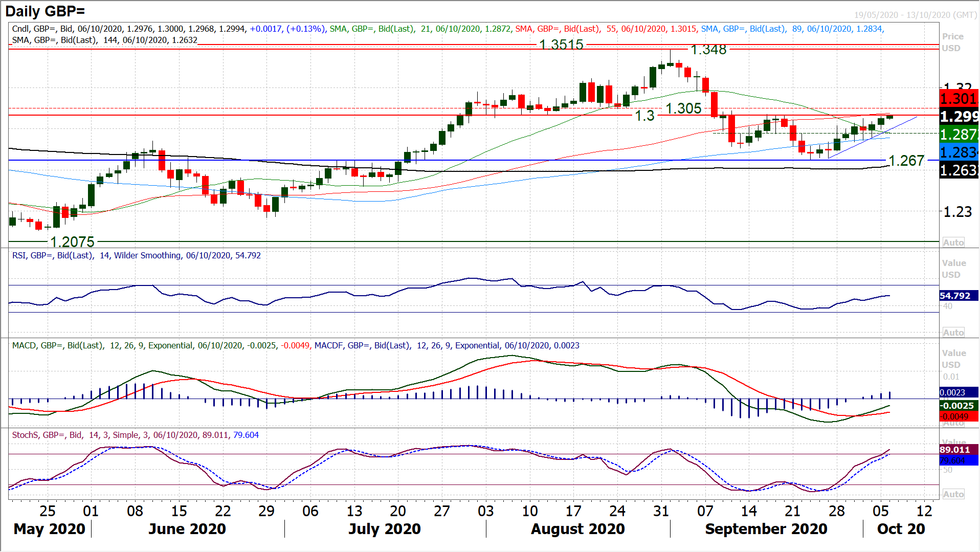This screenshot has width=980, height=552.
Task: Click the SMA 144 legend entry
Action: pyautogui.click(x=105, y=40)
